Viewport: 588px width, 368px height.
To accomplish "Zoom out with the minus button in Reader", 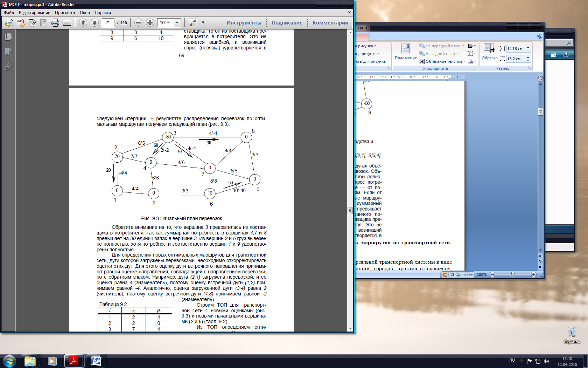I will pyautogui.click(x=138, y=22).
